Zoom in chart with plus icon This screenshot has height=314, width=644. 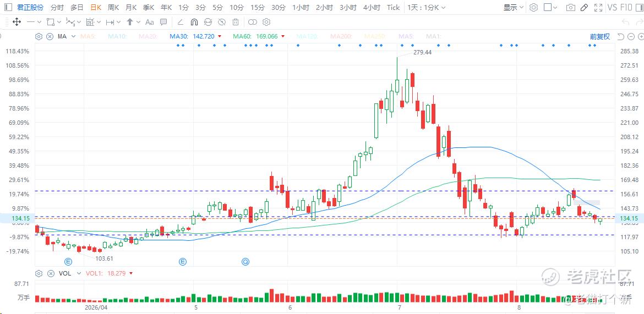[642, 36]
